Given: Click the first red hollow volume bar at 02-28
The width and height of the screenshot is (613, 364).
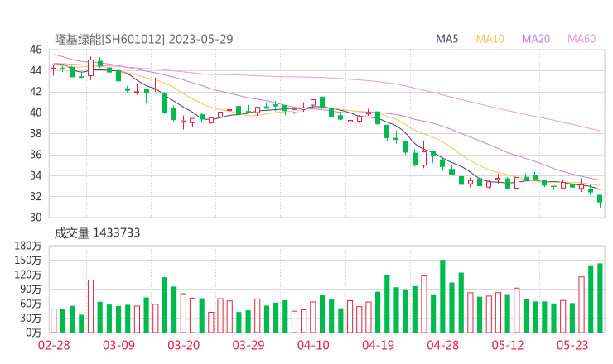Looking at the screenshot, I should pos(54,321).
